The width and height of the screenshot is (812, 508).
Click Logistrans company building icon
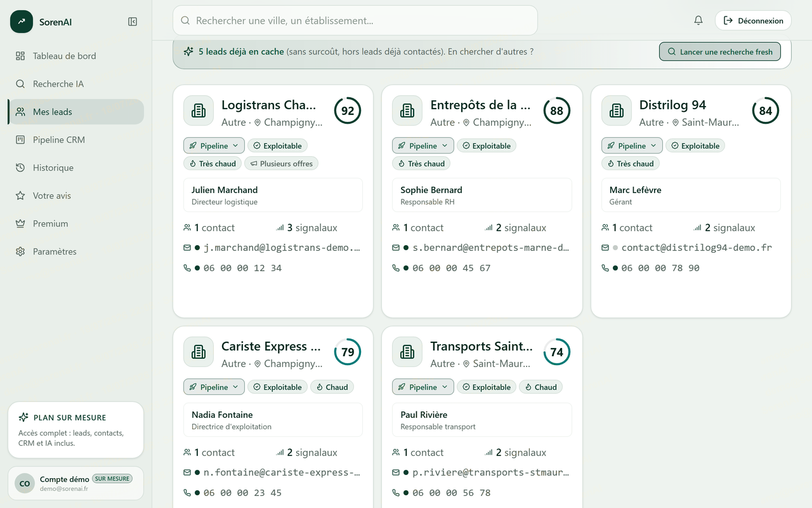[199, 110]
